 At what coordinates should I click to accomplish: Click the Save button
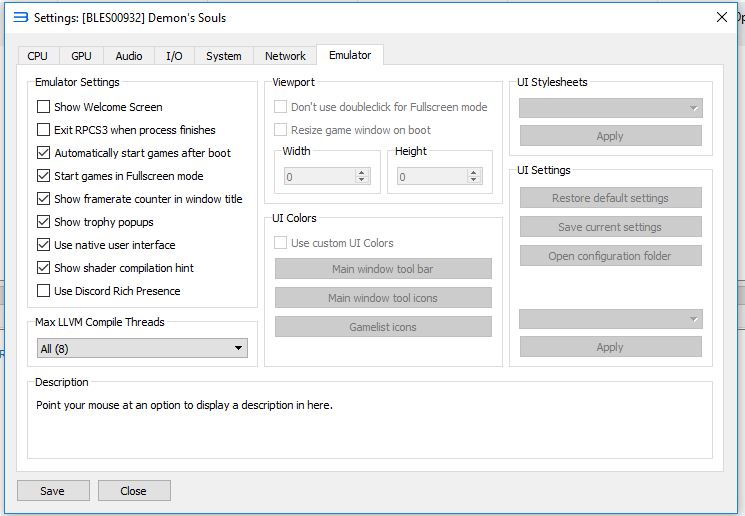52,490
